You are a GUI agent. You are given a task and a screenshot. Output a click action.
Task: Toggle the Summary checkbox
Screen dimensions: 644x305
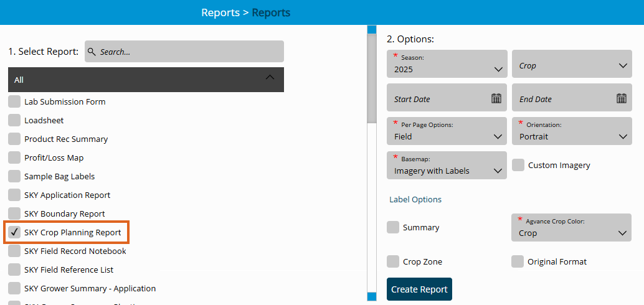point(393,227)
